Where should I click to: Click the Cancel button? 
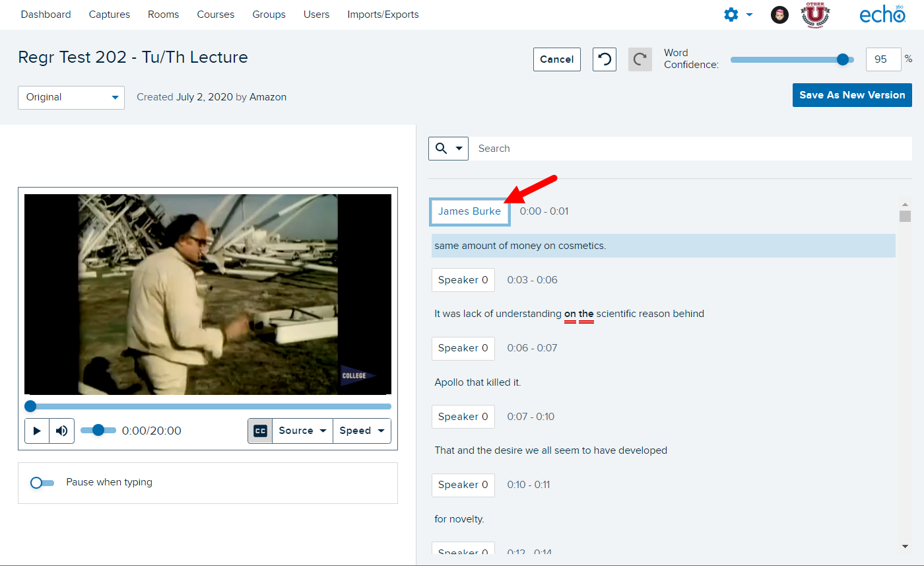[x=556, y=59]
